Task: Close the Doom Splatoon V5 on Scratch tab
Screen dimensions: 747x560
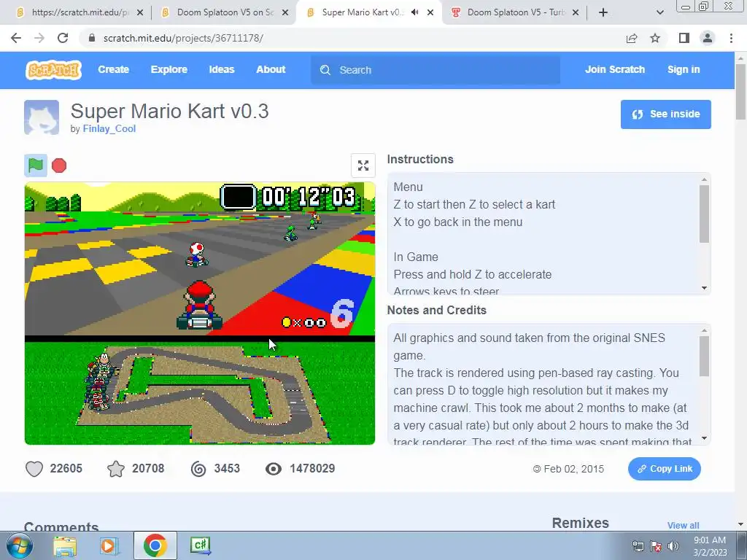Action: (285, 12)
